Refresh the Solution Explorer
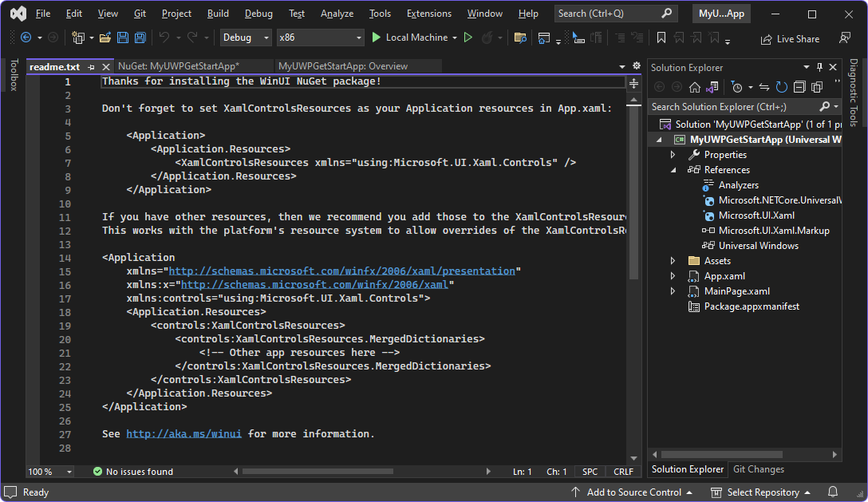This screenshot has height=502, width=868. click(x=782, y=87)
